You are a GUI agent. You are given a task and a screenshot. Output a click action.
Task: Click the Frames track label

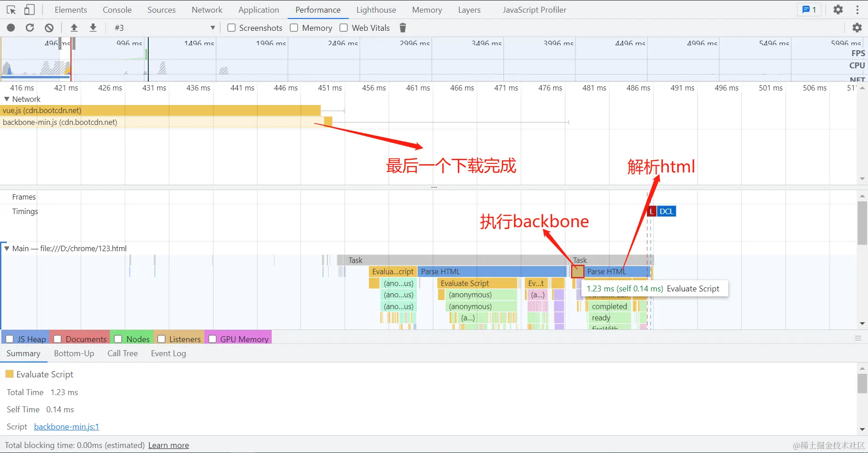pos(24,197)
